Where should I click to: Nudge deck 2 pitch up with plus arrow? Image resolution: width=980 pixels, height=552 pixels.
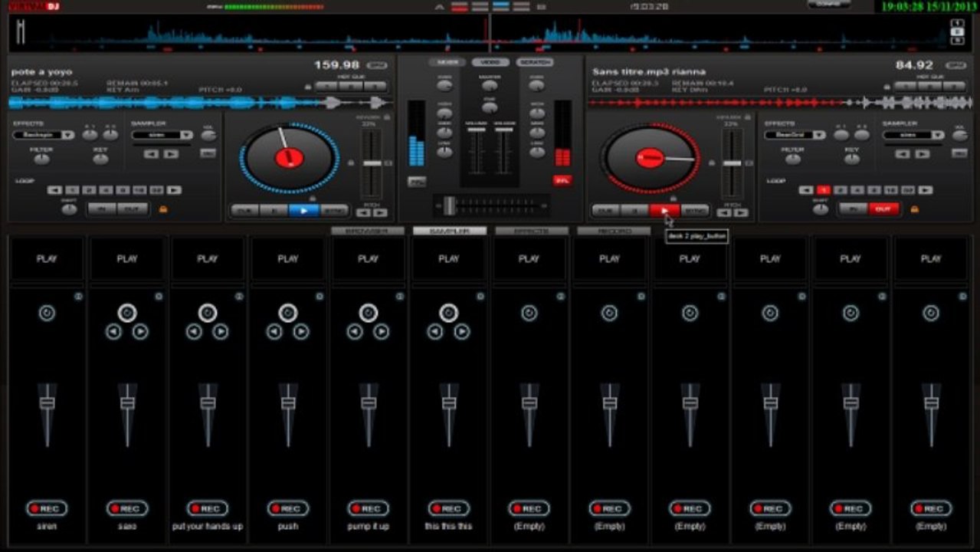[x=741, y=212]
